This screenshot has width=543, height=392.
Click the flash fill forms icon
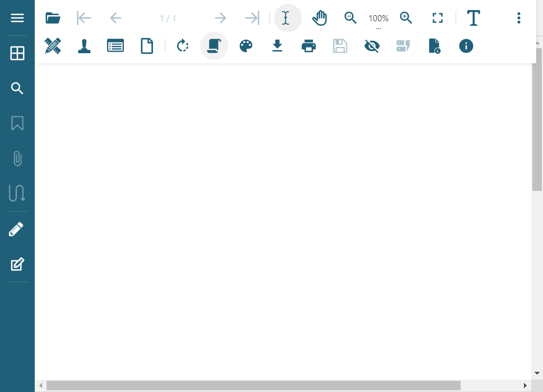(403, 46)
